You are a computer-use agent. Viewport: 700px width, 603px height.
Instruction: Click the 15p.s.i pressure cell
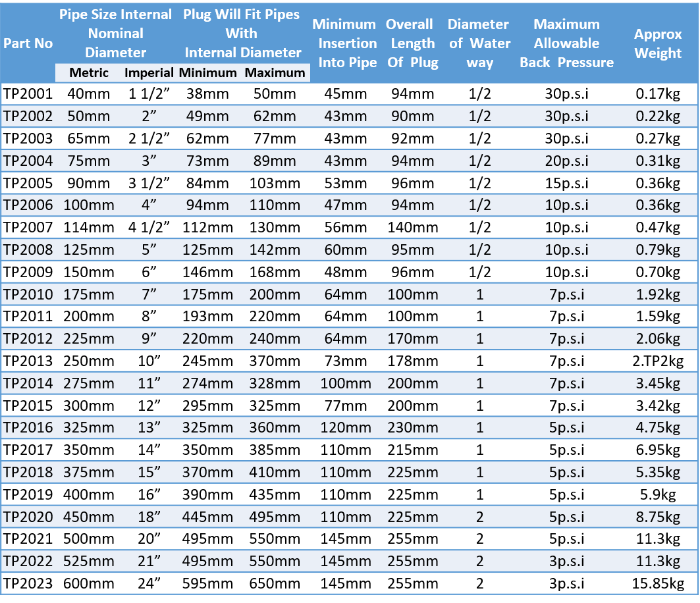point(566,183)
